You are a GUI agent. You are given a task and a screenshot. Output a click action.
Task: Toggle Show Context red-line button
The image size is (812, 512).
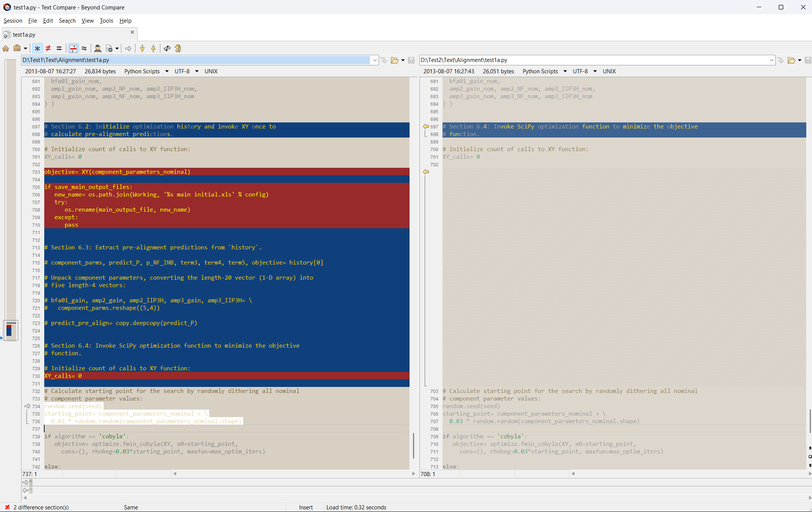pyautogui.click(x=73, y=48)
